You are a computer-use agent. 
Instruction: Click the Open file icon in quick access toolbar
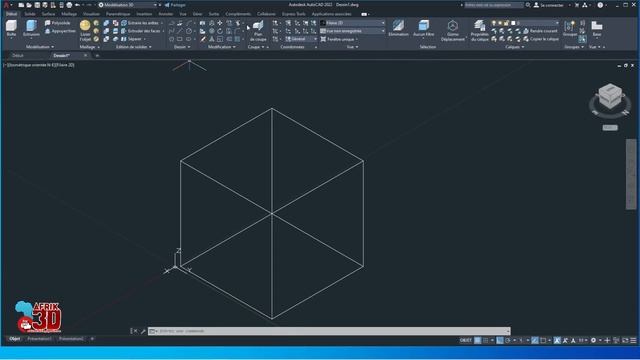click(29, 5)
